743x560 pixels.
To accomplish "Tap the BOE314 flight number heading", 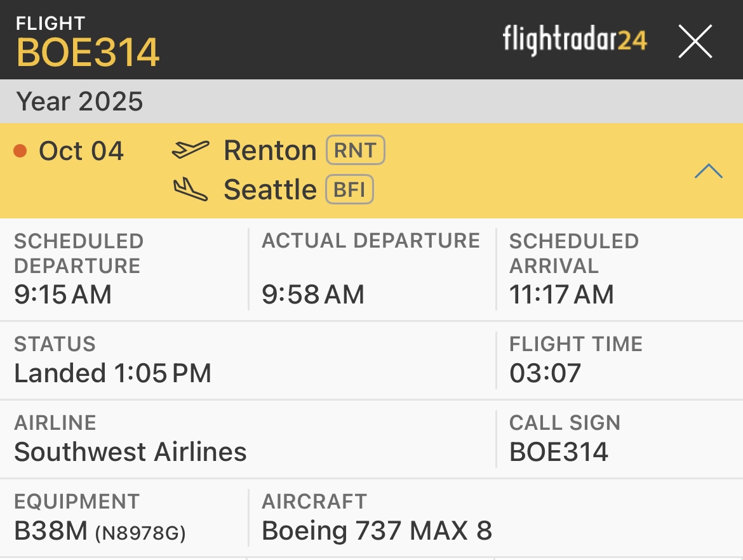I will (x=88, y=52).
